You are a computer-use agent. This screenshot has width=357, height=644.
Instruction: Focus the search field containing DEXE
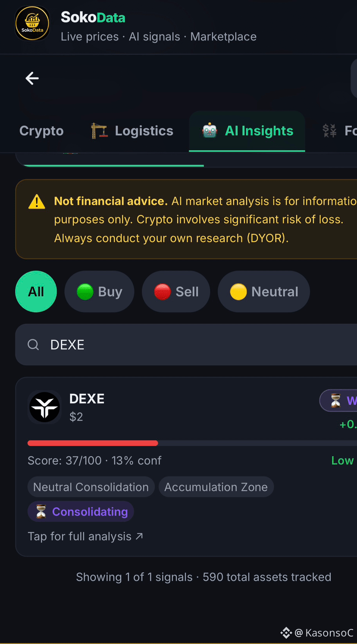[186, 345]
